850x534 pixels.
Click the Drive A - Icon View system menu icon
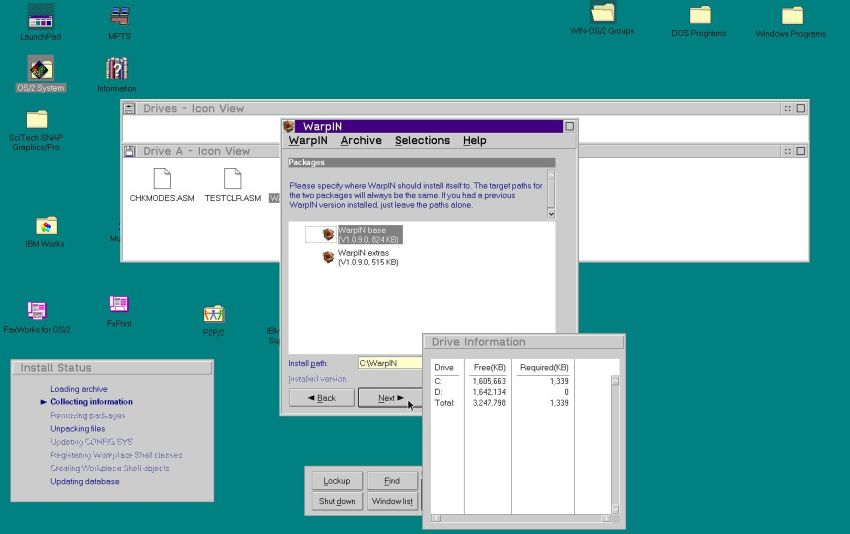coord(130,151)
